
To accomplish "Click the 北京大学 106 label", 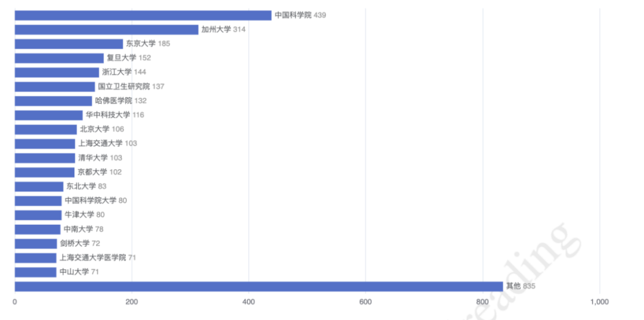I will 102,129.
